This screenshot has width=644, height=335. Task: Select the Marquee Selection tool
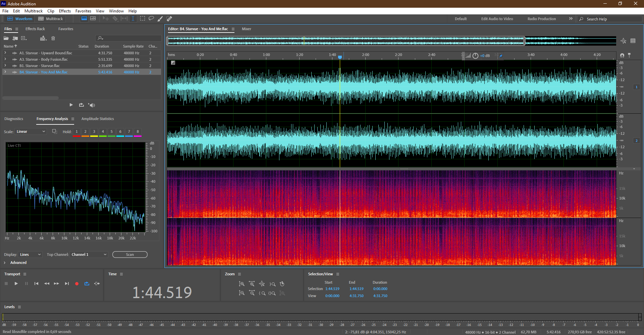click(x=143, y=18)
